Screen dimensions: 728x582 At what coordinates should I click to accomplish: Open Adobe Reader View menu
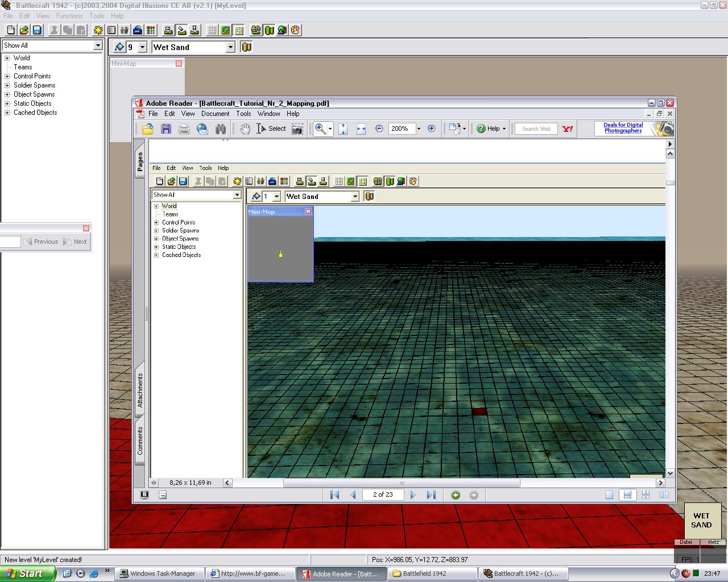[188, 114]
